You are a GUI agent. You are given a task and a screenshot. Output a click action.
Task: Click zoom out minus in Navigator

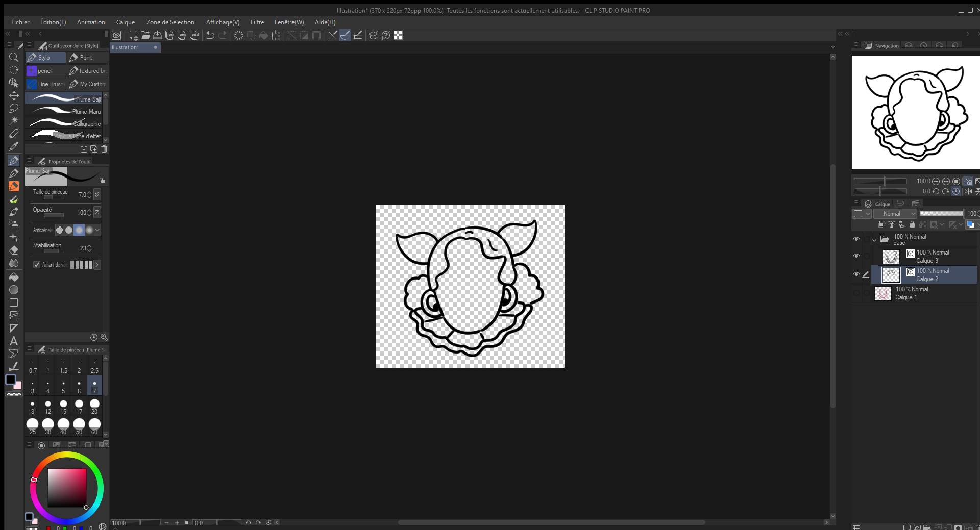coord(936,181)
